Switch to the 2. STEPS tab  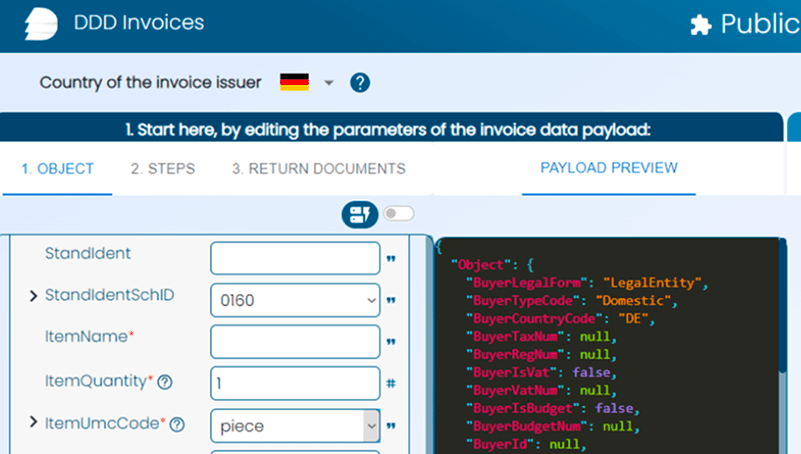(x=162, y=169)
